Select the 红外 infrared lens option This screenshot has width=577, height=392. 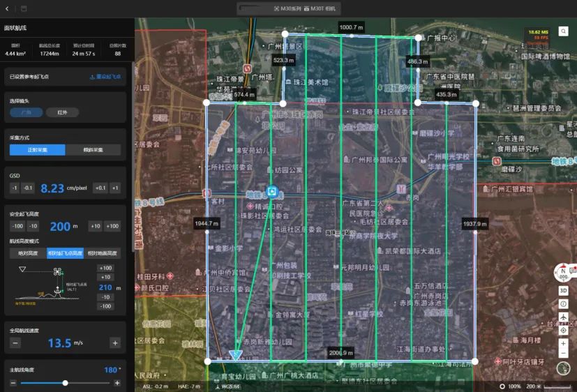(x=62, y=112)
